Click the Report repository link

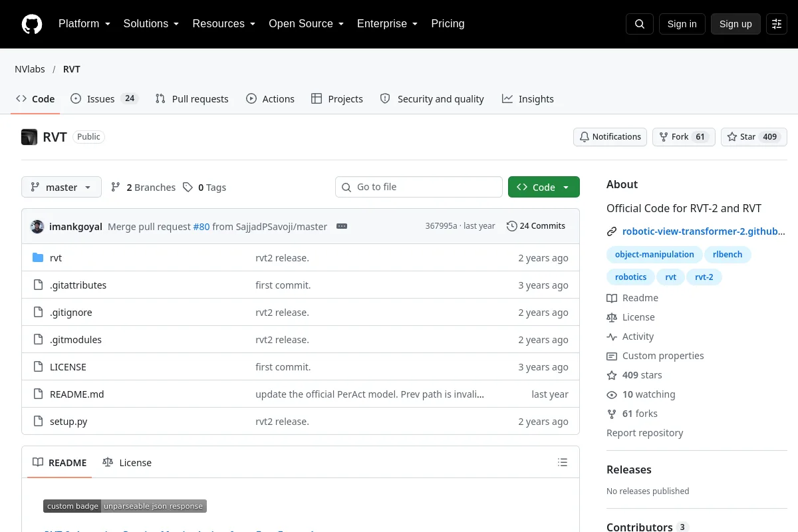(x=645, y=433)
